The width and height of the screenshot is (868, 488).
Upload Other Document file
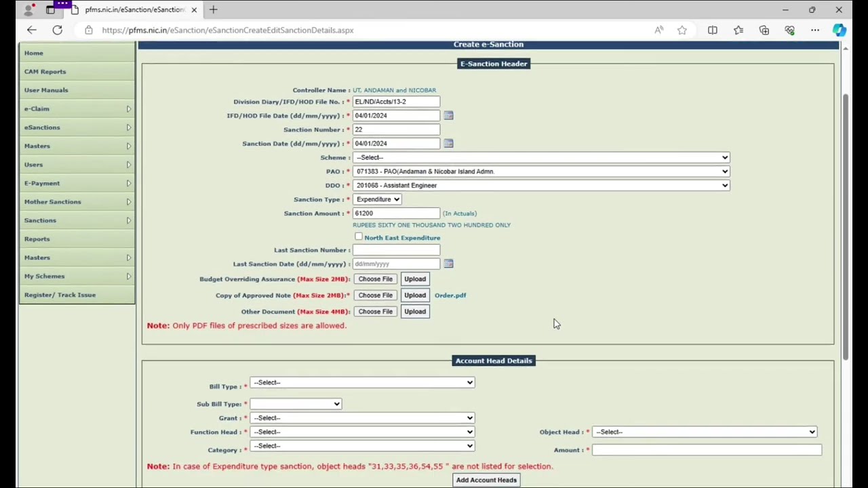click(415, 312)
